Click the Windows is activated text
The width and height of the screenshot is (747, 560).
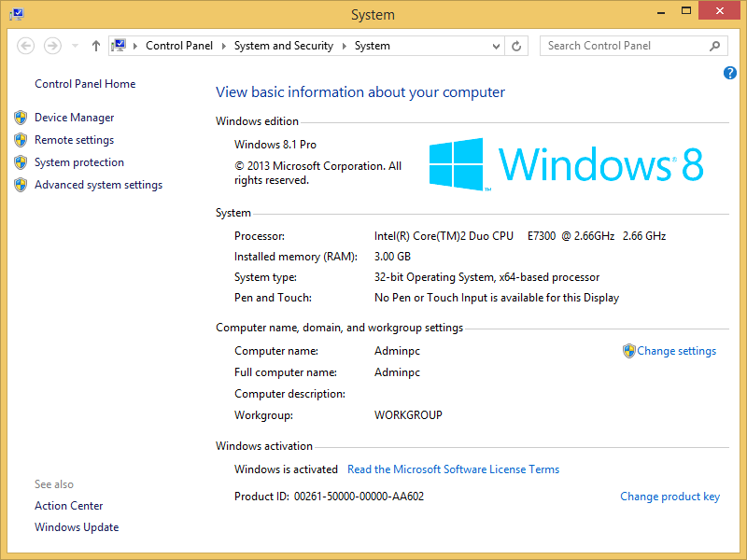(x=286, y=469)
